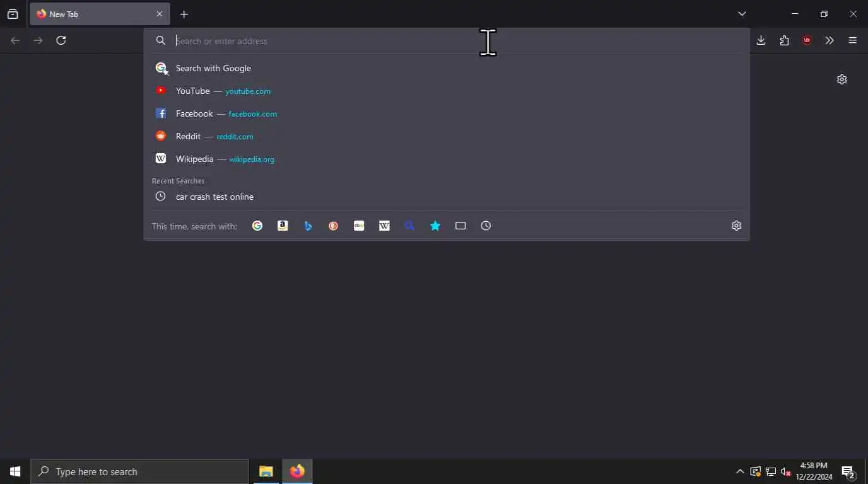Open a new tab with plus button
Viewport: 868px width, 484px height.
click(x=184, y=14)
